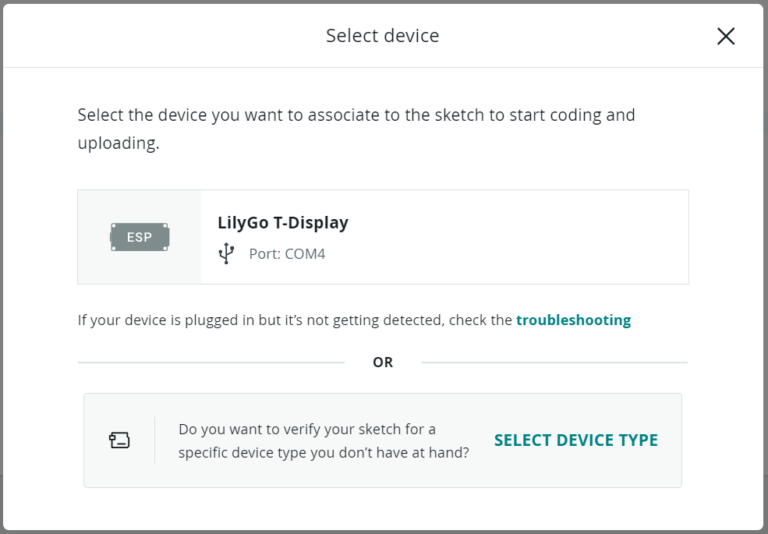
Task: Click the ESP chip icon
Action: pyautogui.click(x=139, y=237)
